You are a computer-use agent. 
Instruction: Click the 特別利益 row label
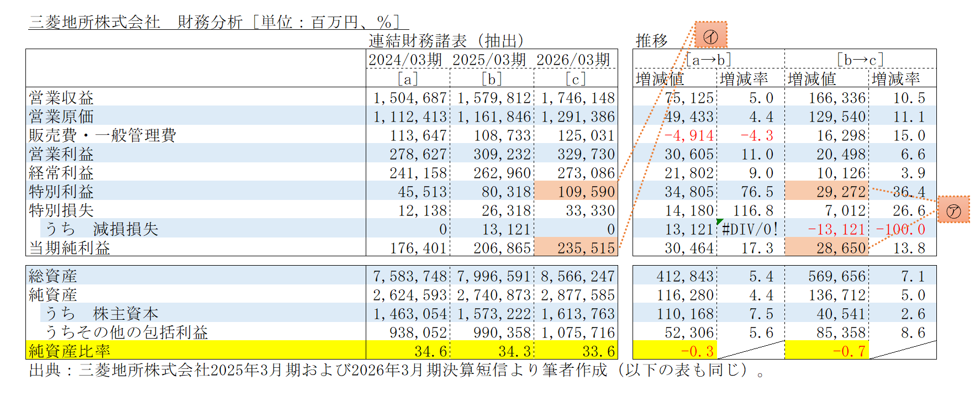(x=61, y=192)
